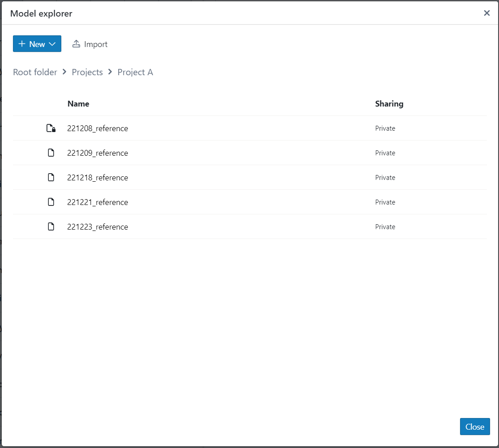The height and width of the screenshot is (448, 499).
Task: Select 221223_reference from the list
Action: (98, 227)
